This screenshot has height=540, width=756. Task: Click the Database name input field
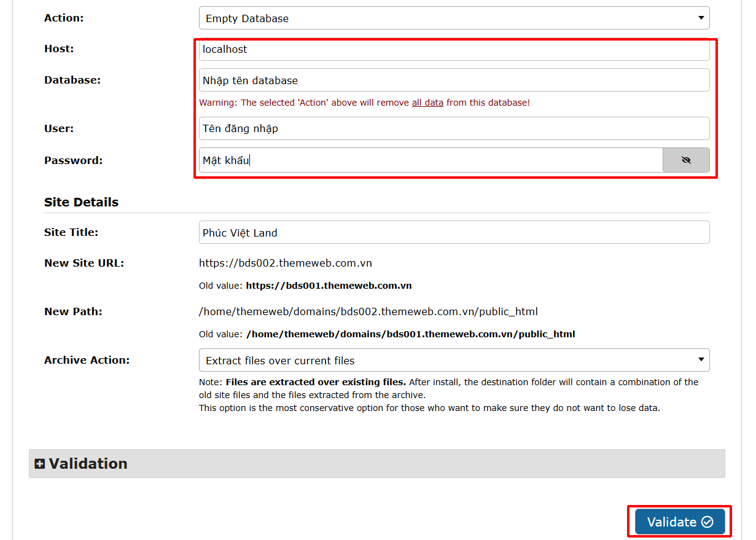453,80
